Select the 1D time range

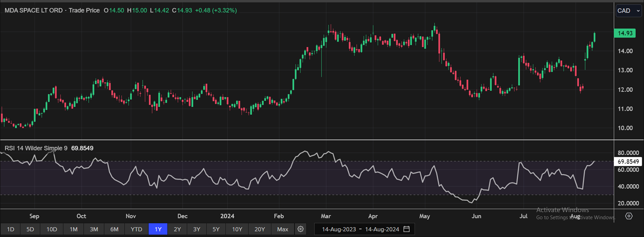10,229
